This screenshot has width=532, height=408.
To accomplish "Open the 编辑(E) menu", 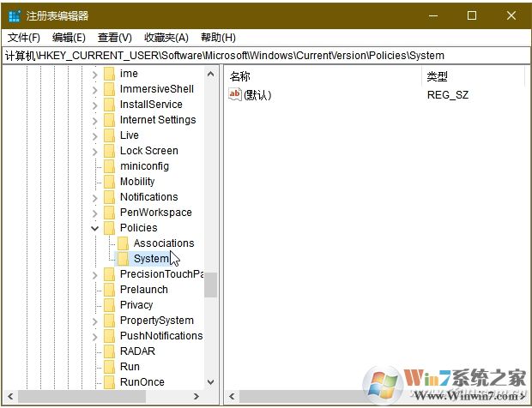I will click(x=69, y=38).
